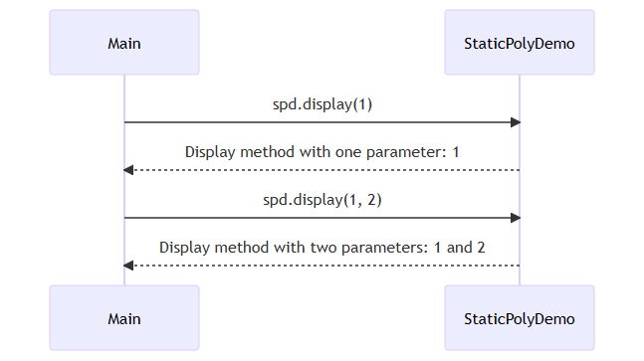Select the spd.display(1) message label
Viewport: 644px width, 361px height.
[x=322, y=104]
